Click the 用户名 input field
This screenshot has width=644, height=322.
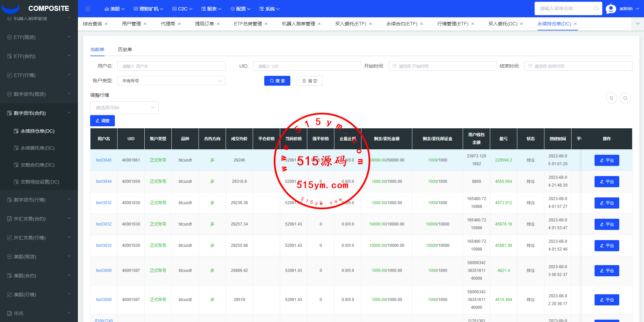tap(171, 66)
